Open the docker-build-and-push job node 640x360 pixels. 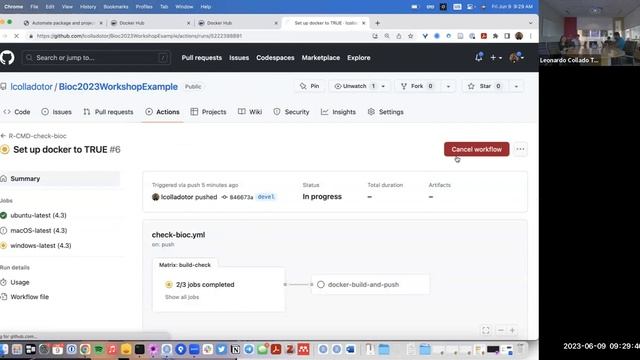coord(370,284)
